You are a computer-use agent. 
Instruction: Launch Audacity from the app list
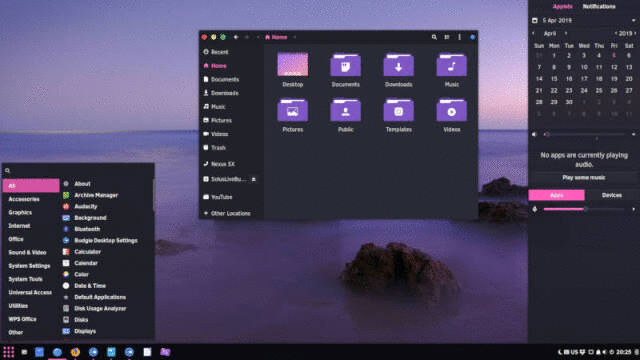coord(106,207)
